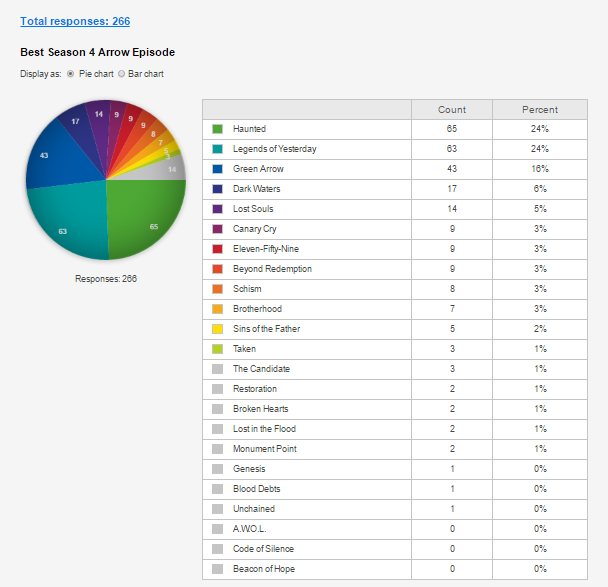This screenshot has height=587, width=608.
Task: Click the Best Season 4 Arrow Episode heading
Action: (x=98, y=52)
